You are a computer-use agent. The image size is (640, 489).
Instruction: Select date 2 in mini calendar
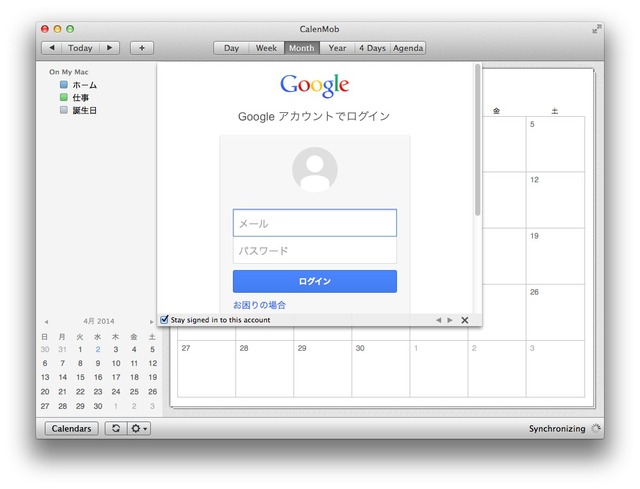click(x=98, y=349)
